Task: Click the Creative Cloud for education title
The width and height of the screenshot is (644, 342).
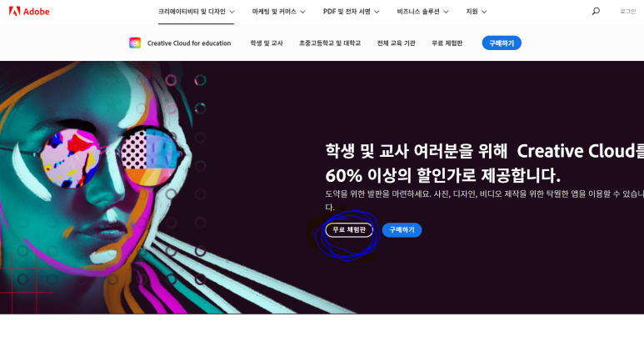Action: point(189,43)
